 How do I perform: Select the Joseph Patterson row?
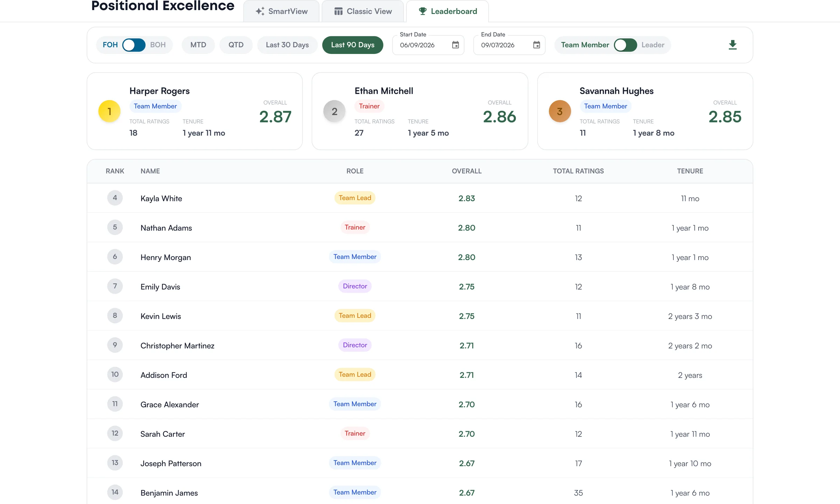[420, 463]
